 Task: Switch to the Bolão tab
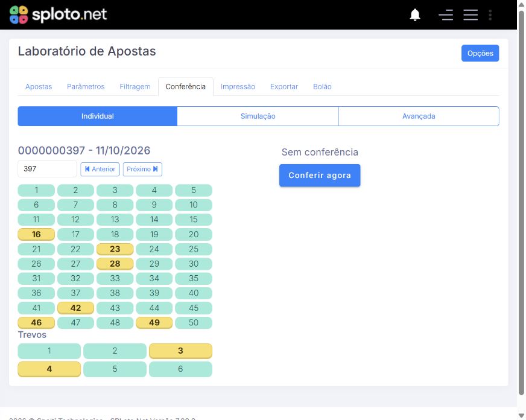tap(322, 86)
